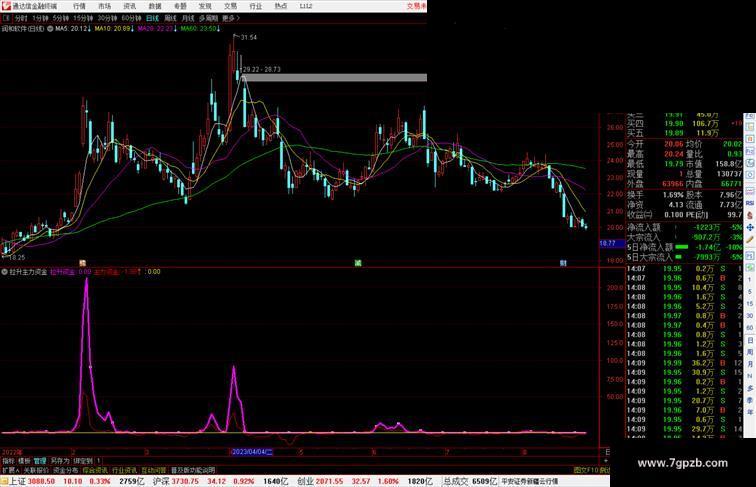The height and width of the screenshot is (487, 756).
Task: Click the 管理 button in bottom bar
Action: [40, 461]
